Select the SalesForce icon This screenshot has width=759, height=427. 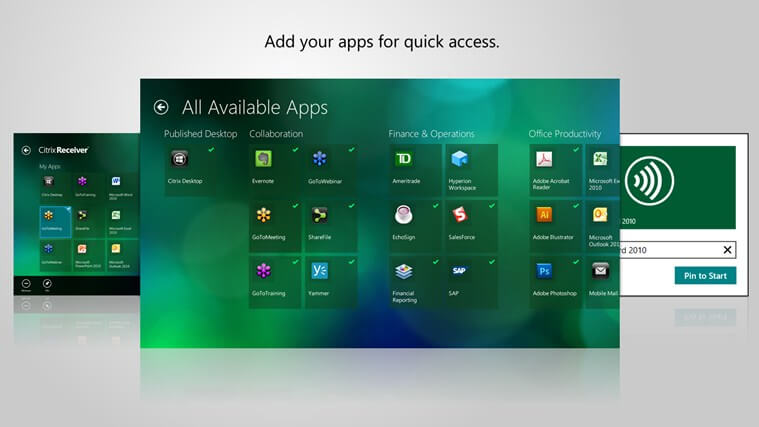pos(459,215)
